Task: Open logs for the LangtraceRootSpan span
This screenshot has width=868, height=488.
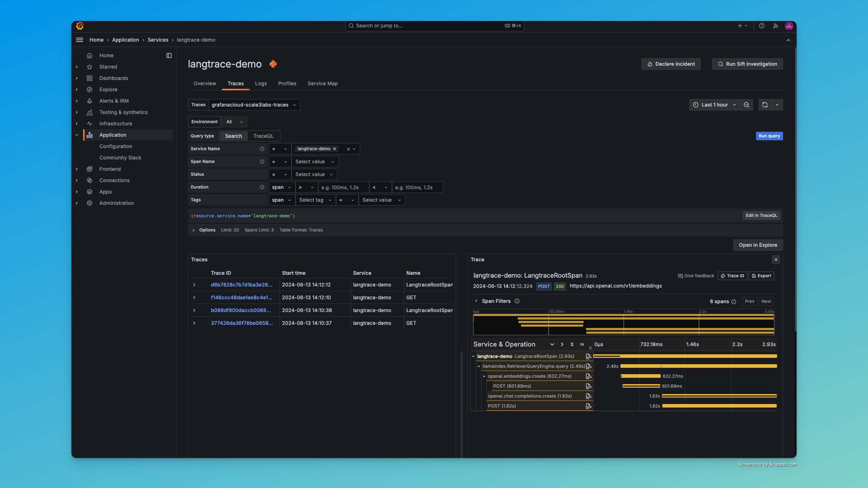Action: [588, 356]
